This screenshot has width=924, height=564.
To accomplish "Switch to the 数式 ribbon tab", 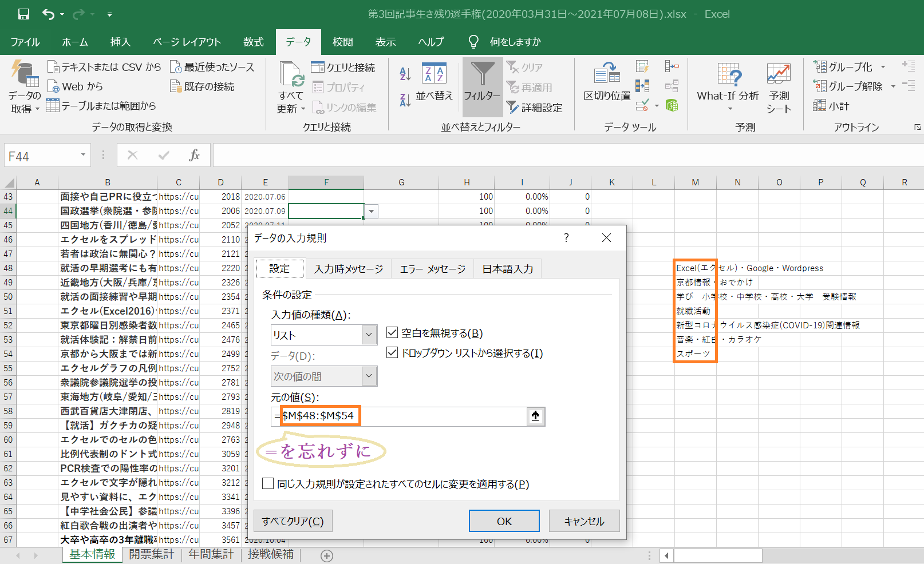I will [x=253, y=42].
